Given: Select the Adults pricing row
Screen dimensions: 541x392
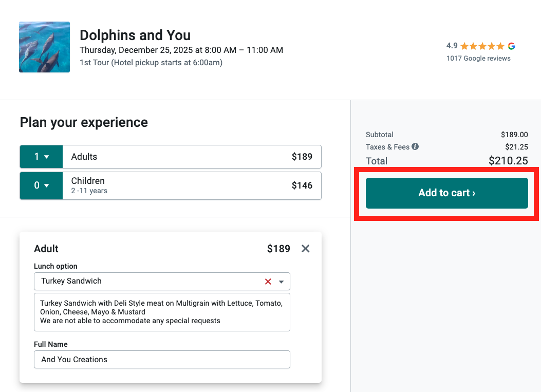Looking at the screenshot, I should click(x=190, y=156).
